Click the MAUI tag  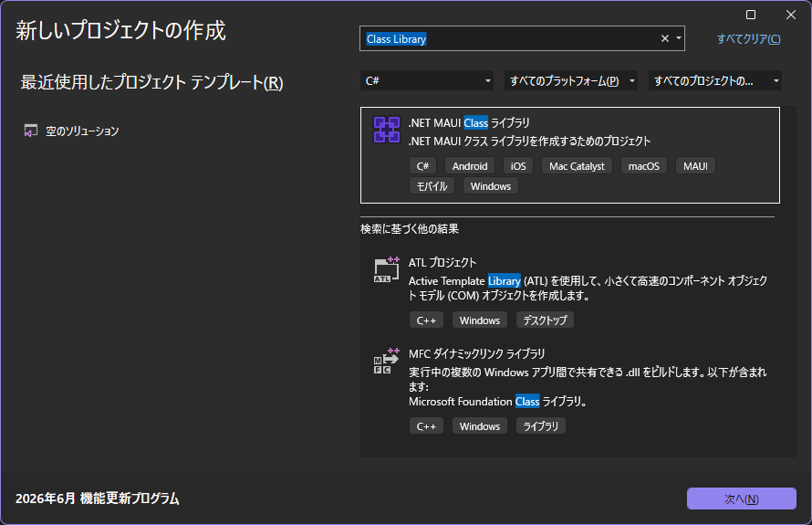pos(695,166)
